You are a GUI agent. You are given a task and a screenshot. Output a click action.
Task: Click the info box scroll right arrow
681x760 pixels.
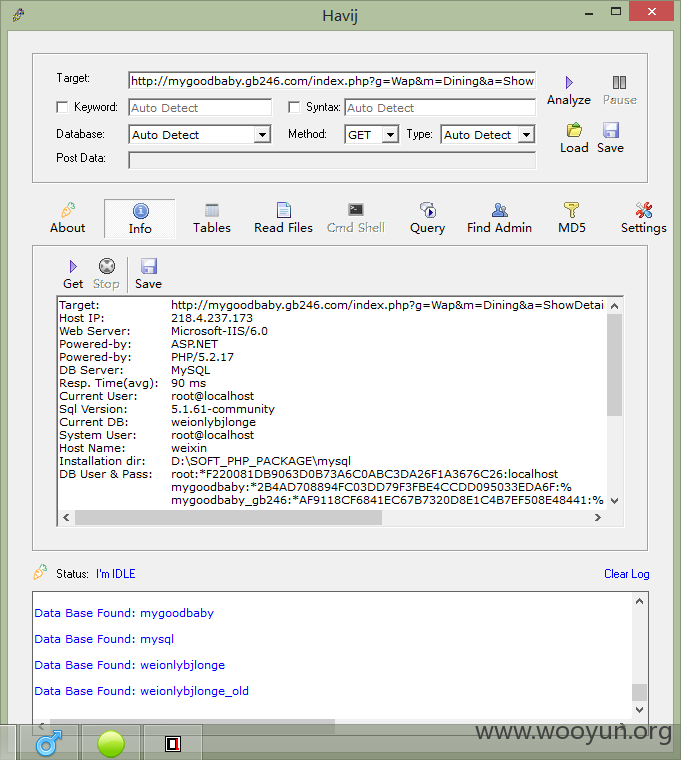click(598, 518)
